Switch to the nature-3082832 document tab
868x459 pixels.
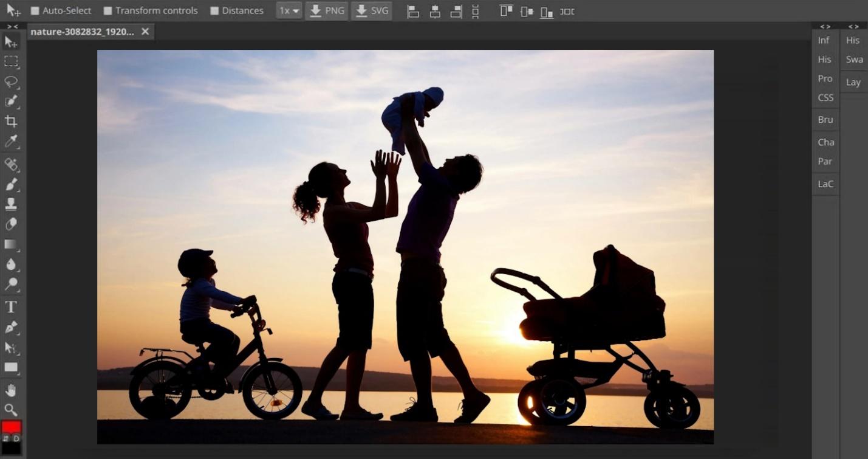[82, 32]
